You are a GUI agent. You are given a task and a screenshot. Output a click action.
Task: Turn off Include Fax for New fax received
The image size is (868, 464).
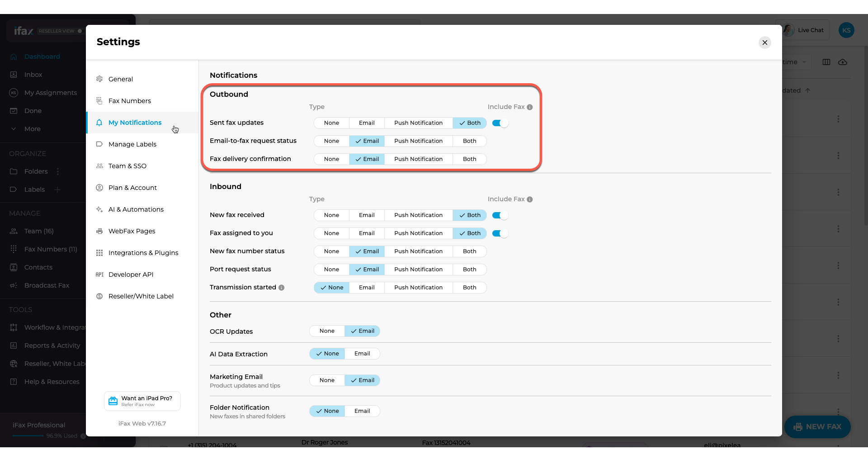(x=500, y=215)
